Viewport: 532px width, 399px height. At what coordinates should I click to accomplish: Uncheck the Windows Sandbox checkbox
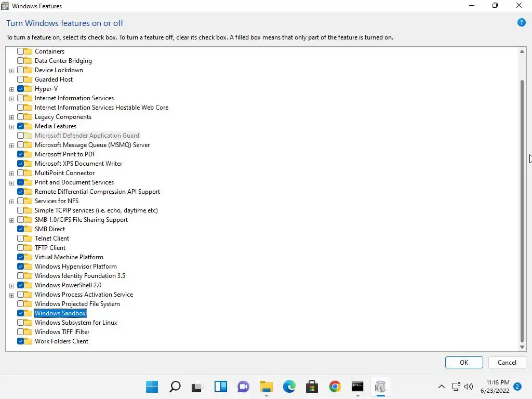(x=20, y=313)
